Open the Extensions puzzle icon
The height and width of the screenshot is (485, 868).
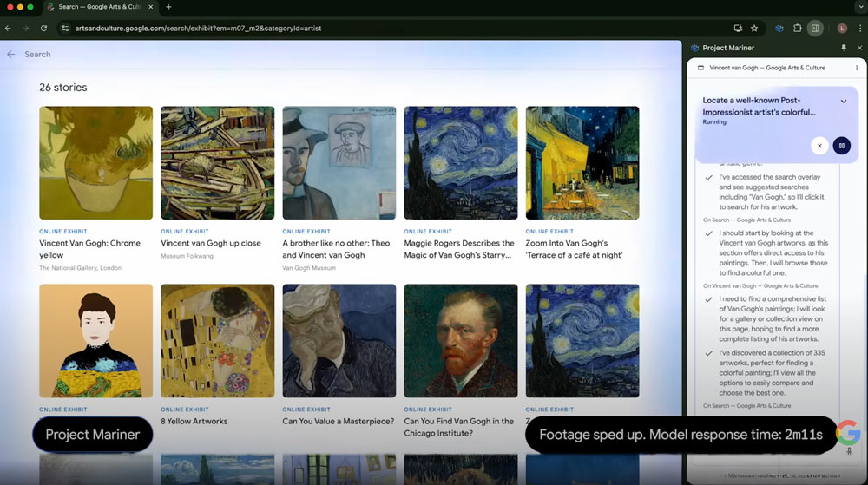point(797,29)
